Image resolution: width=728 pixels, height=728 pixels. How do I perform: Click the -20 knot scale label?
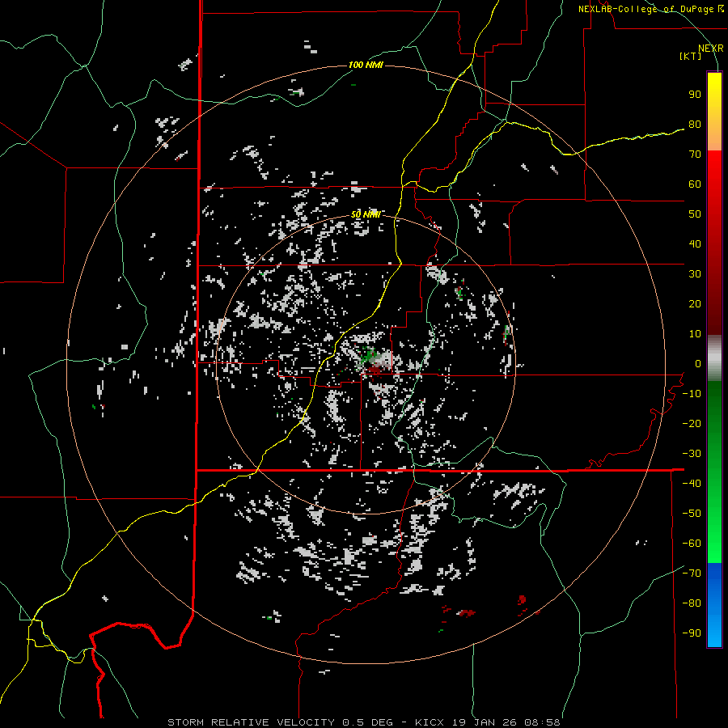click(x=692, y=424)
